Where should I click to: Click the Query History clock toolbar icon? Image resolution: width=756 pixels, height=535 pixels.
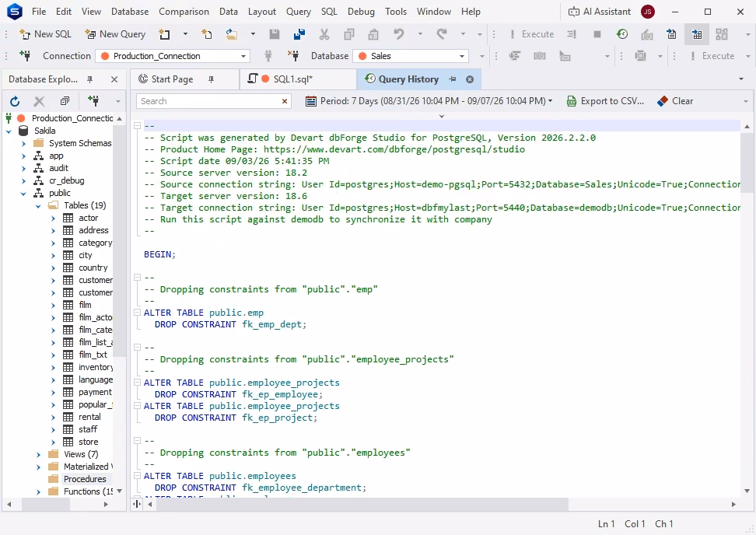622,34
